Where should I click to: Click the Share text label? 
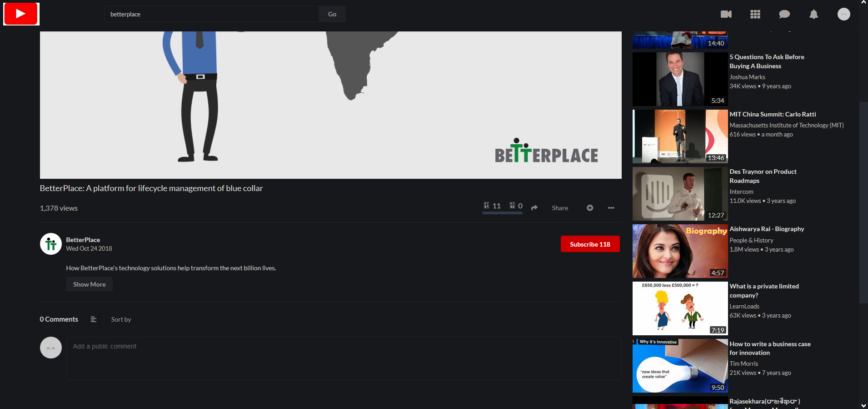(560, 208)
